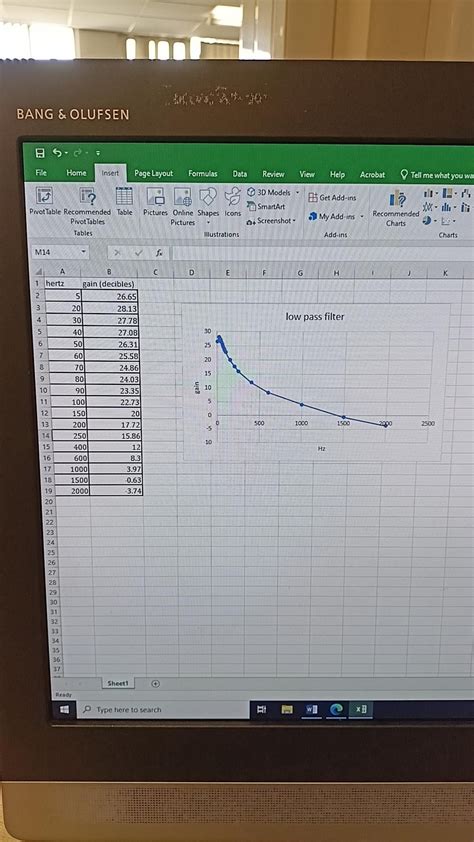
Task: Insert a scatter chart
Action: tap(448, 221)
